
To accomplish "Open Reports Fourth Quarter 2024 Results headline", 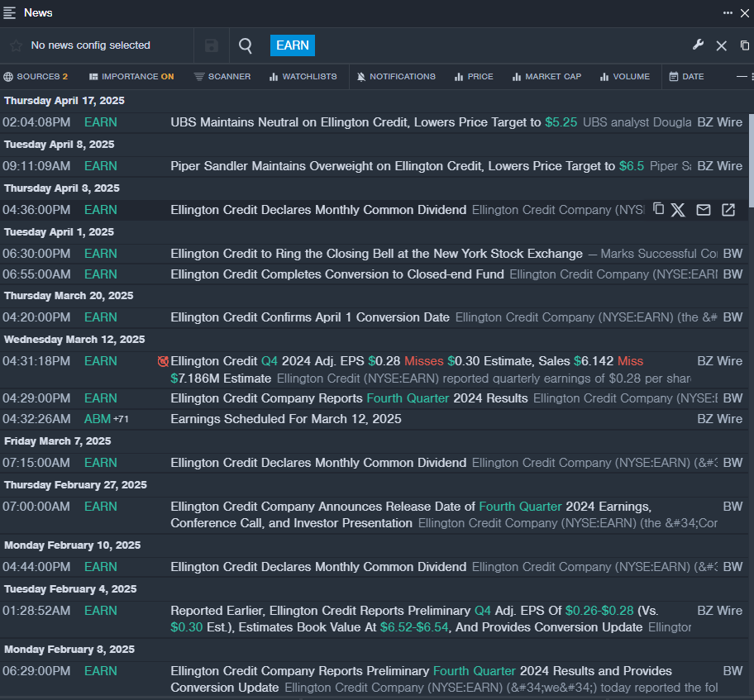I will click(349, 398).
